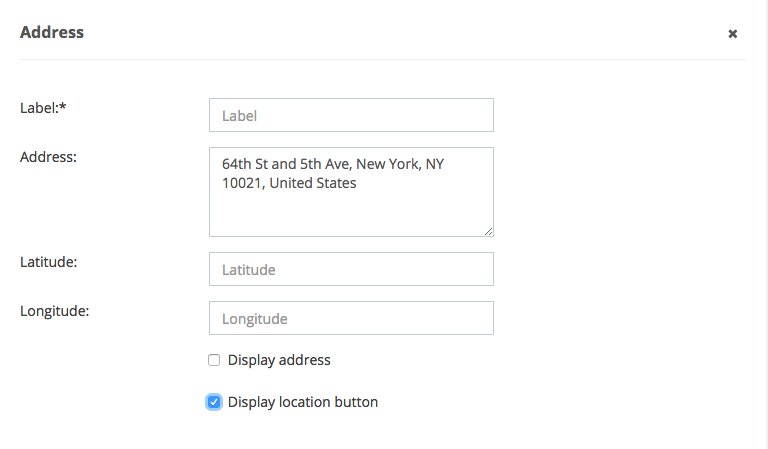Screen dimensions: 768x449
Task: Click the 'Address' dialog title
Action: click(x=52, y=32)
